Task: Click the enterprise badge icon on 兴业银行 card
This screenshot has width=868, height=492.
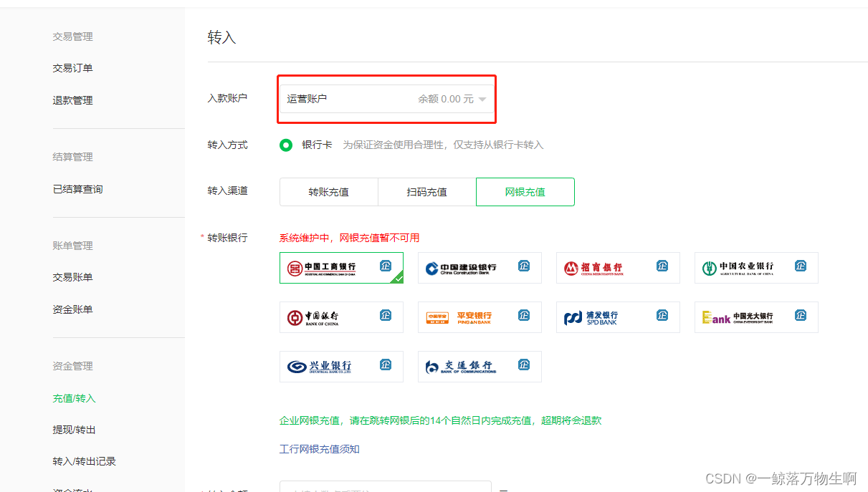Action: click(x=386, y=365)
